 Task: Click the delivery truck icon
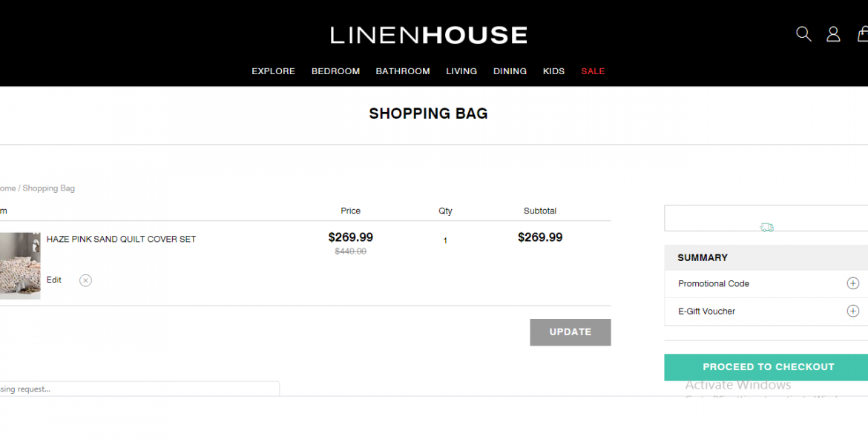tap(767, 228)
